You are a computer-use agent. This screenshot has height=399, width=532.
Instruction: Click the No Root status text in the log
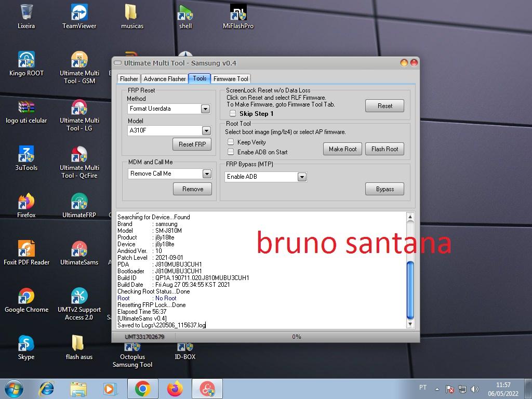[x=166, y=298]
